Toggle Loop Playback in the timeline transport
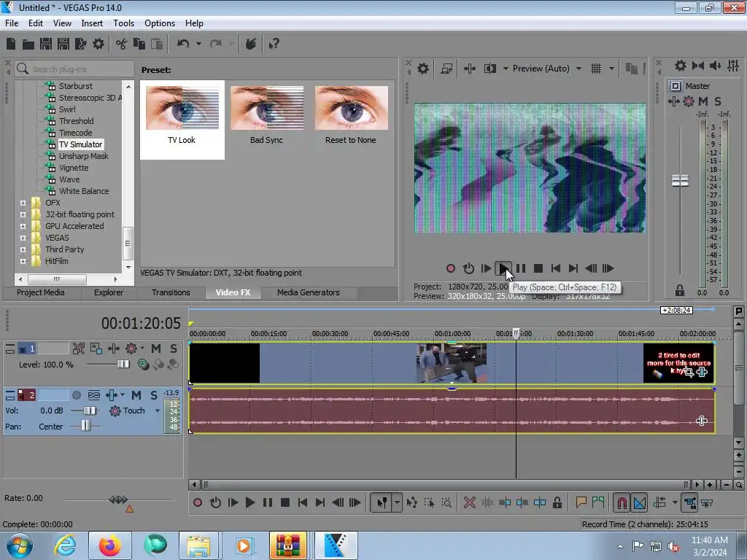The image size is (747, 560). [215, 502]
